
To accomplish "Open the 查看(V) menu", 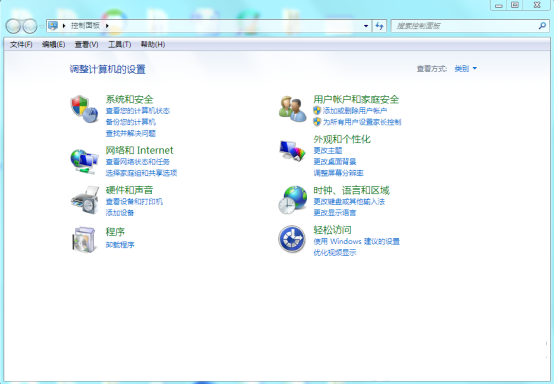I will click(x=87, y=45).
